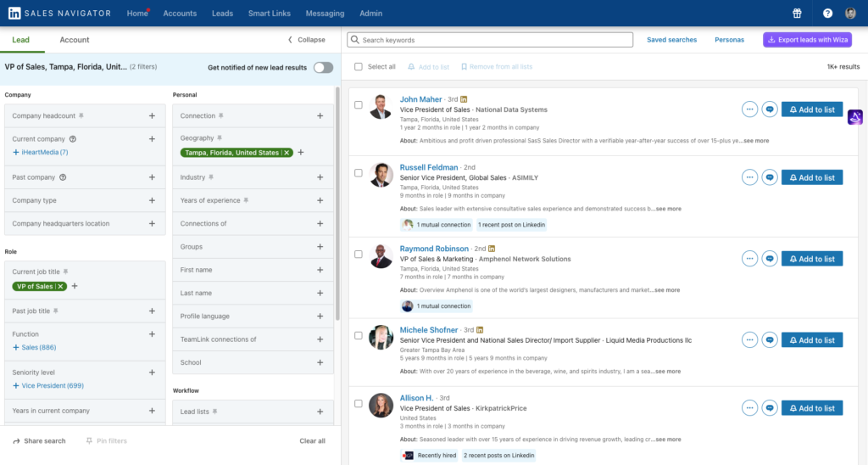Open more options for Raymond Robinson
This screenshot has width=868, height=465.
click(749, 258)
